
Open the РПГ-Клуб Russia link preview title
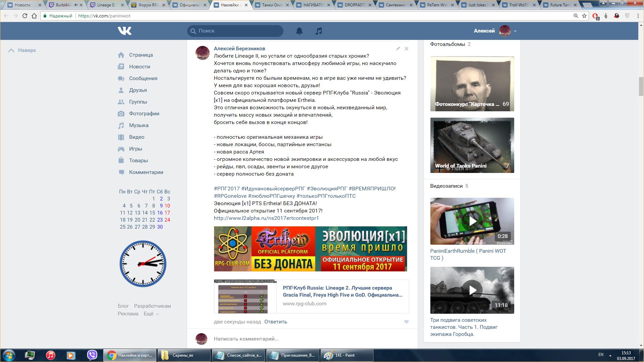(342, 291)
